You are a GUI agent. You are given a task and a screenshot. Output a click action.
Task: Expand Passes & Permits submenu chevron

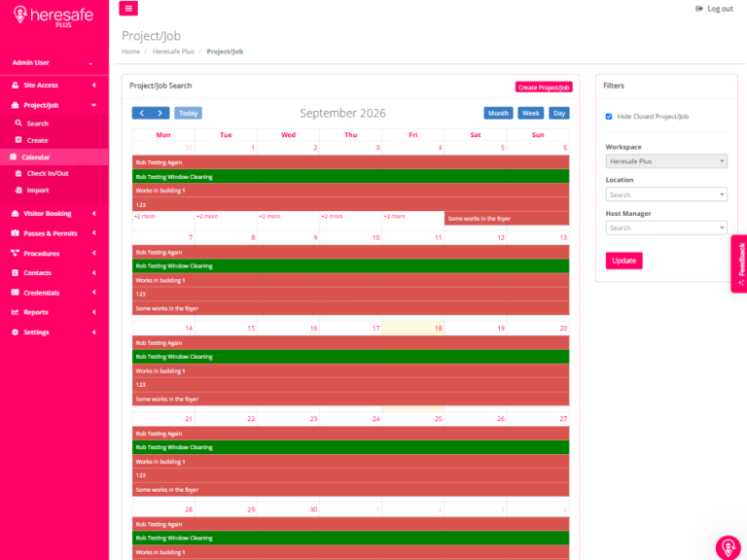click(94, 233)
